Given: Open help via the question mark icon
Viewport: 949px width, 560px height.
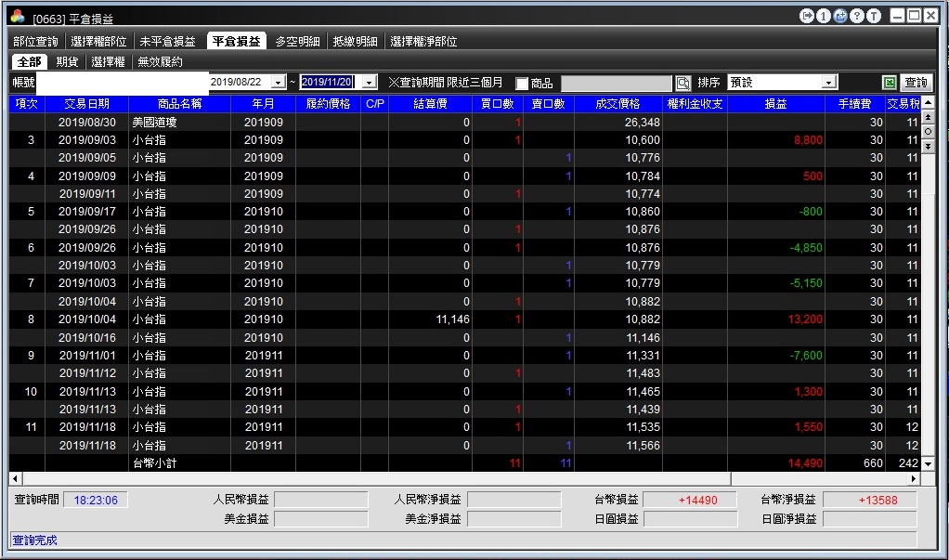Looking at the screenshot, I should [x=856, y=16].
